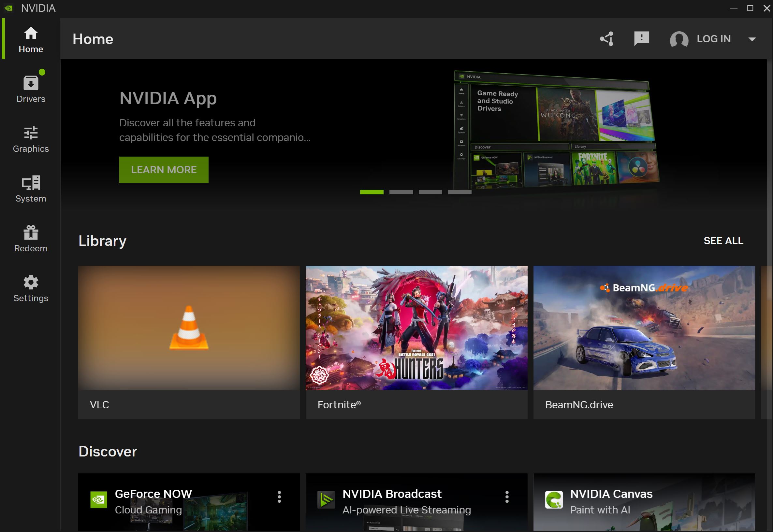Click the LEARN MORE button
This screenshot has width=773, height=532.
[164, 170]
